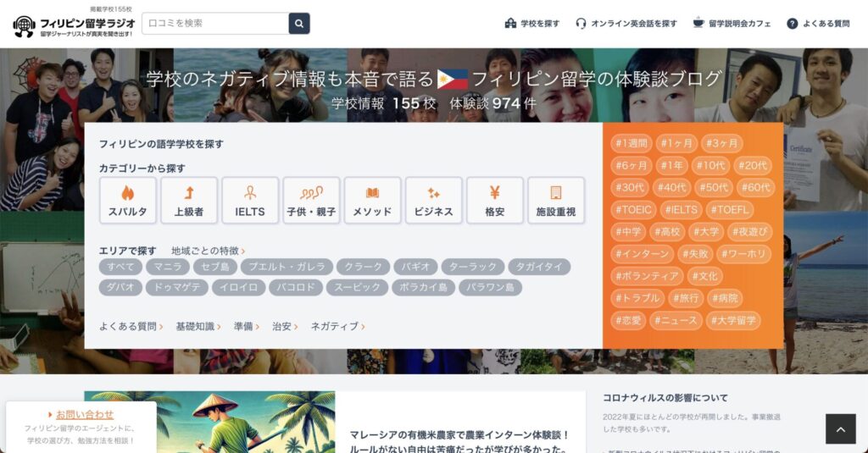Filter area by すべて
The width and height of the screenshot is (868, 453).
120,267
